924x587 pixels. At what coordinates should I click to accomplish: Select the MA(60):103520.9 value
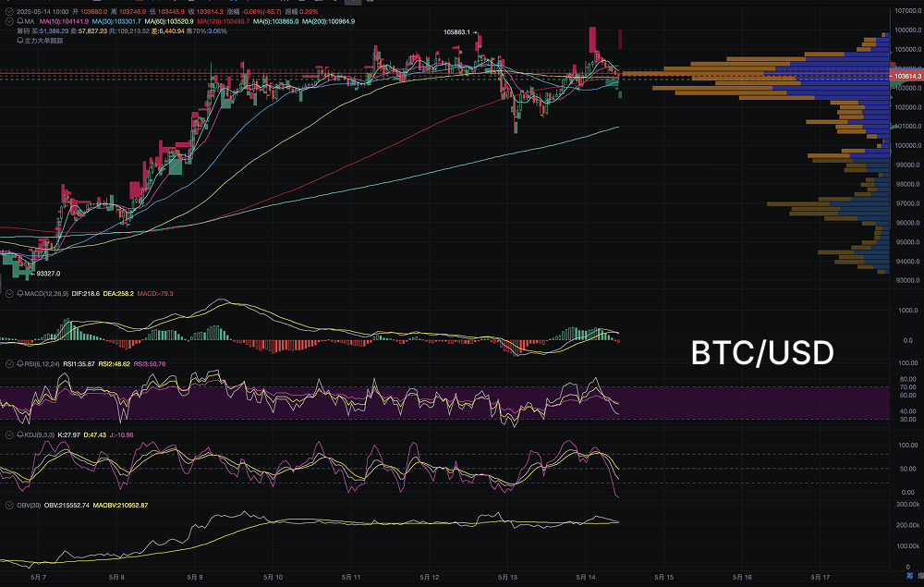coord(169,21)
